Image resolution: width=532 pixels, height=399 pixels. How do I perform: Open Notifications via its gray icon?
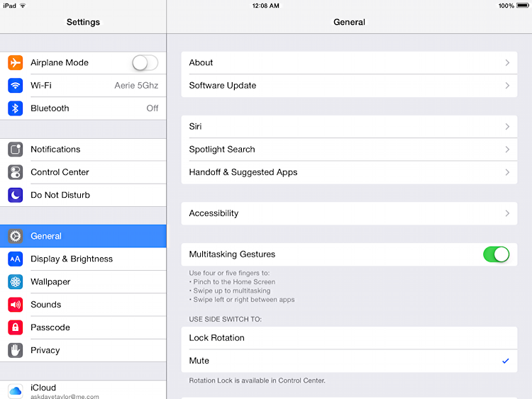point(16,150)
